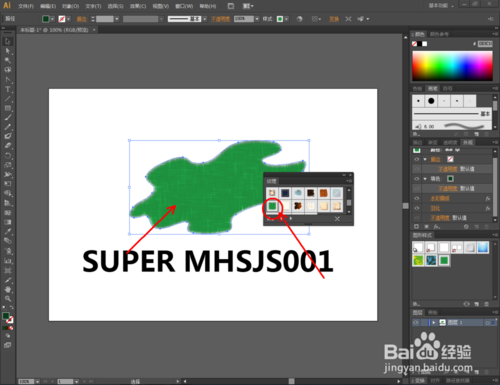Select the Paintbrush tool
Screen dimensions: 500x385
coord(8,117)
